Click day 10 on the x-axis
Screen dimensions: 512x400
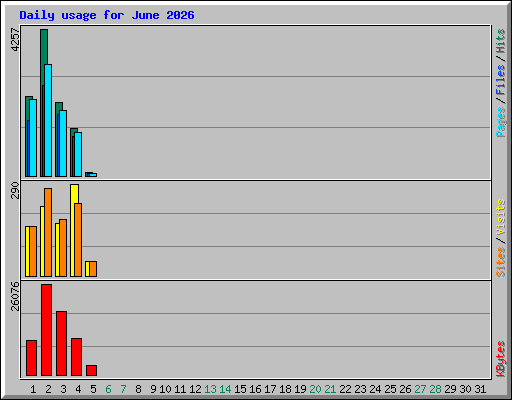click(165, 389)
